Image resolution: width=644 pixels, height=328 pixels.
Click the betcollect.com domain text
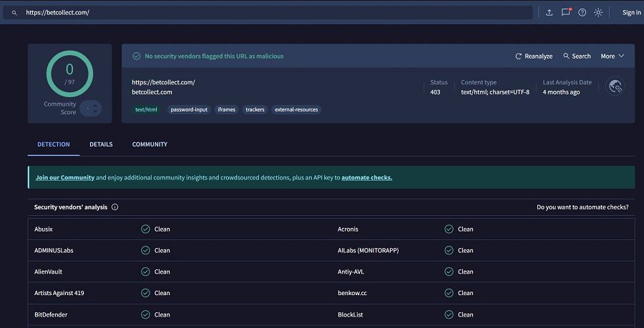point(152,92)
